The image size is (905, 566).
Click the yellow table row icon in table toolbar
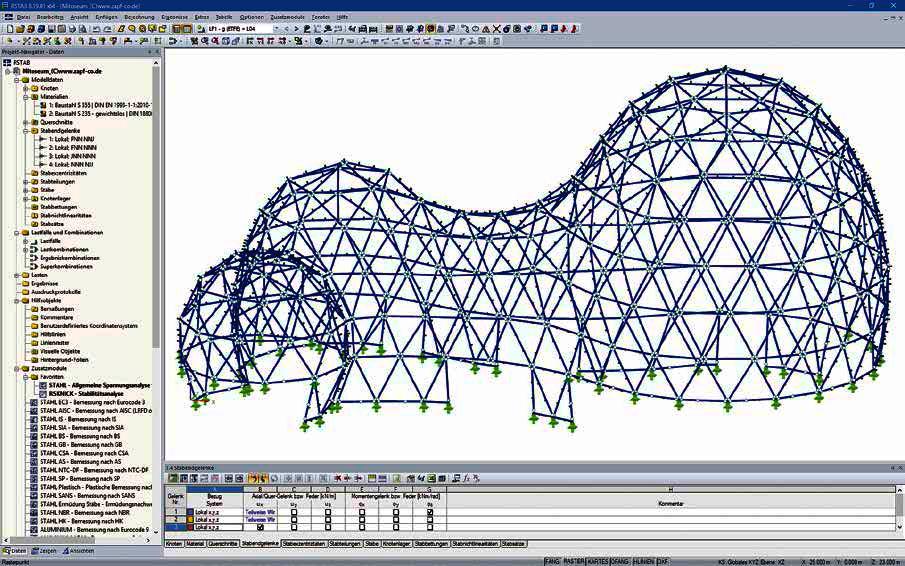click(372, 478)
